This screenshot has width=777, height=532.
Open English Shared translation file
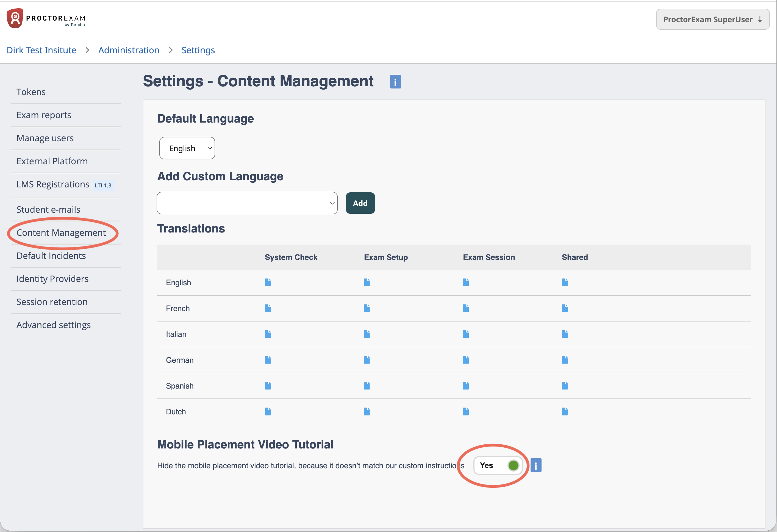coord(565,282)
